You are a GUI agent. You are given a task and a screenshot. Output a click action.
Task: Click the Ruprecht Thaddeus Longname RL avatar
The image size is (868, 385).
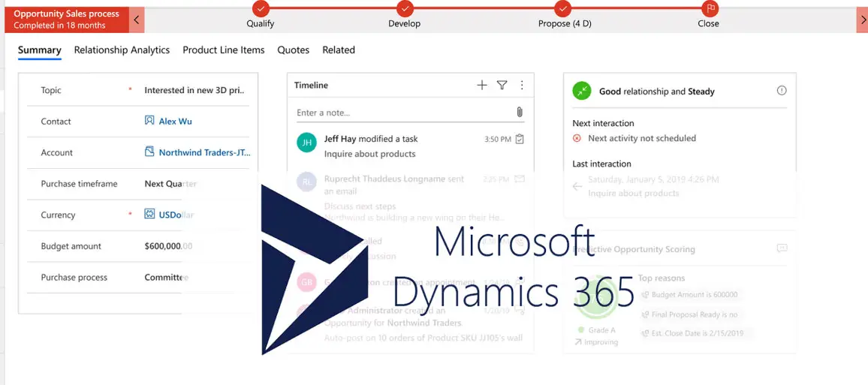pos(306,182)
